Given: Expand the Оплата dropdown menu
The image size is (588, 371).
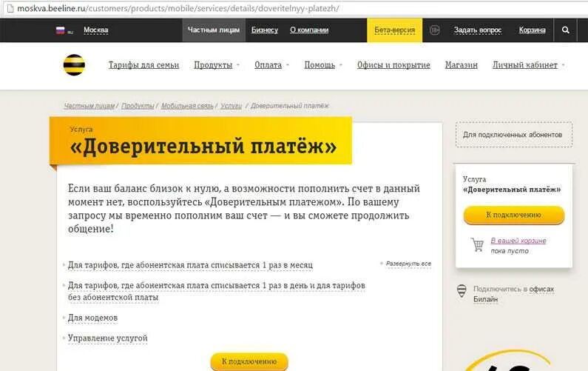Looking at the screenshot, I should 271,65.
